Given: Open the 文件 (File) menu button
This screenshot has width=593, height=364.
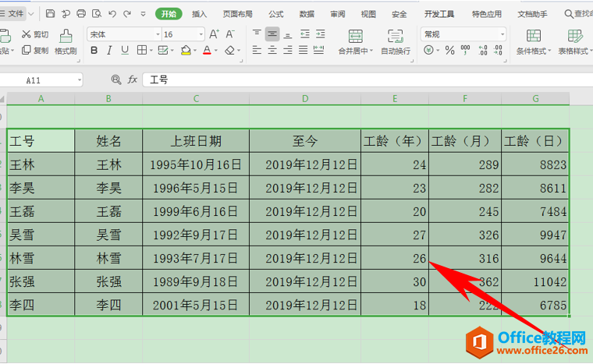Looking at the screenshot, I should (x=16, y=14).
